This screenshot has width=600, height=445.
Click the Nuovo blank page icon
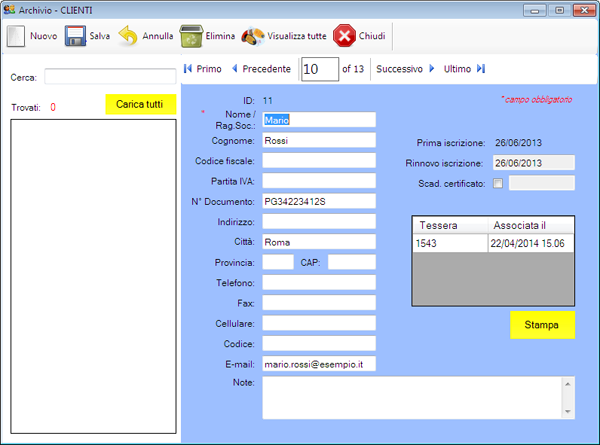click(x=16, y=36)
